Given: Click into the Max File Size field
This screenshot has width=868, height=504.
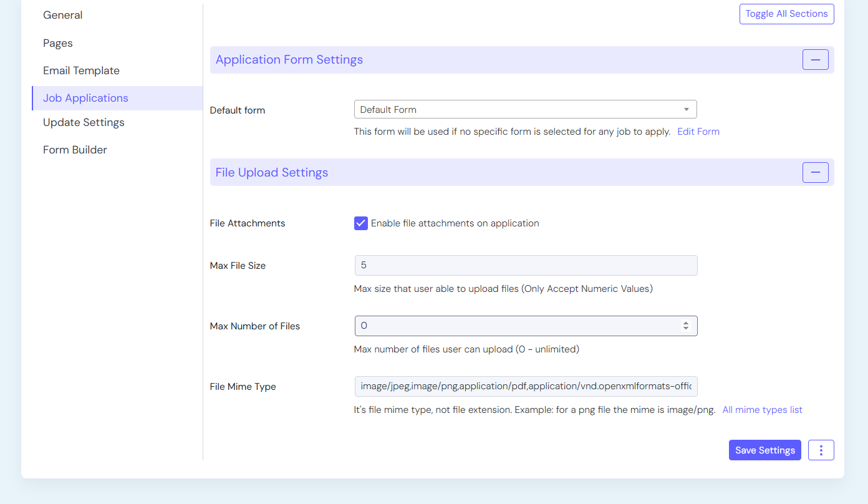Looking at the screenshot, I should [x=525, y=265].
